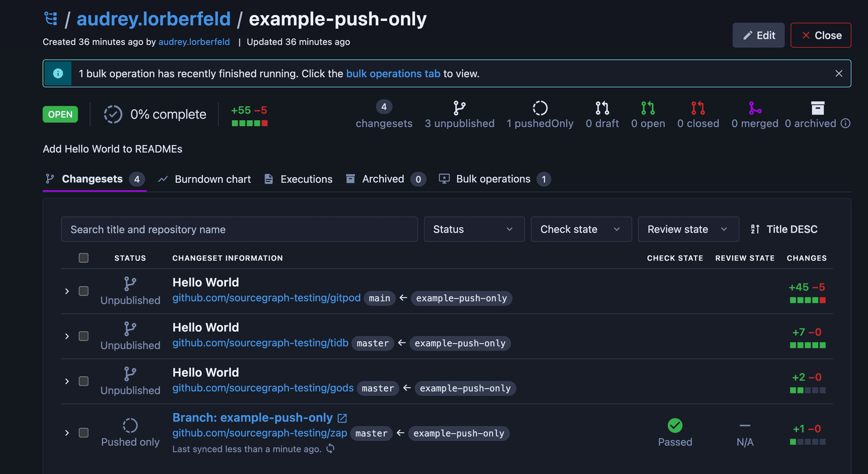Open audrey.lorberfeld namespace in breadcrumb
Viewport: 868px width, 474px height.
pyautogui.click(x=154, y=19)
